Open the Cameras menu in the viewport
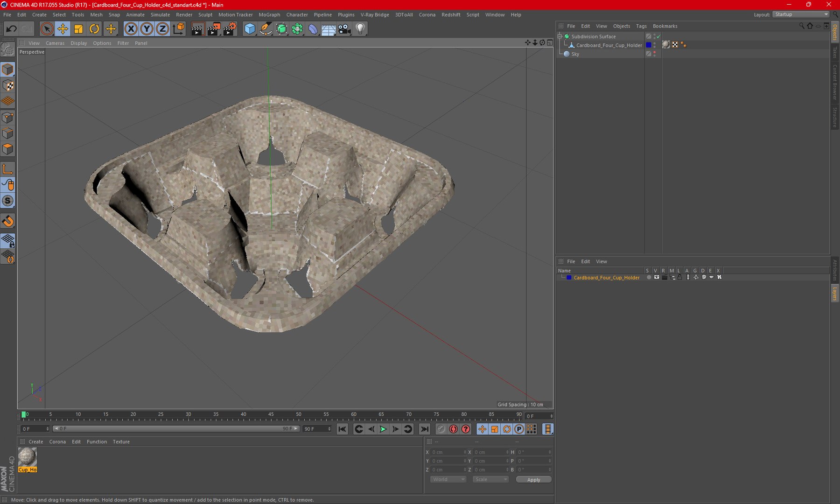 click(x=55, y=43)
